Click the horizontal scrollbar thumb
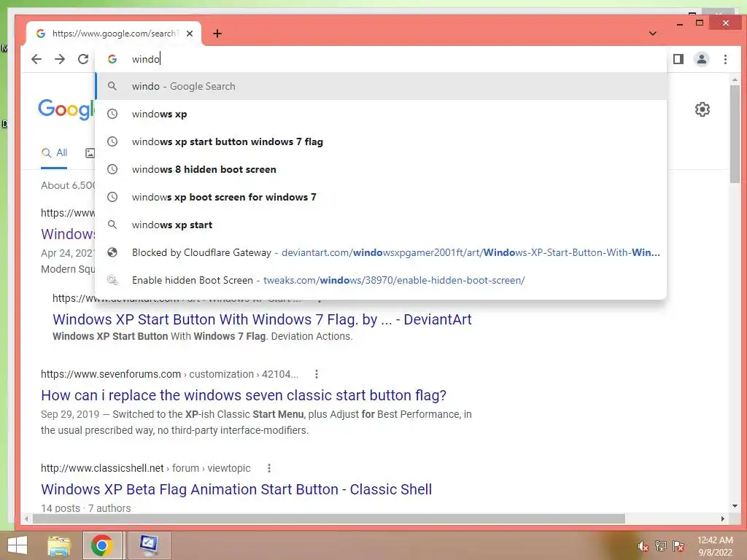 (x=329, y=518)
